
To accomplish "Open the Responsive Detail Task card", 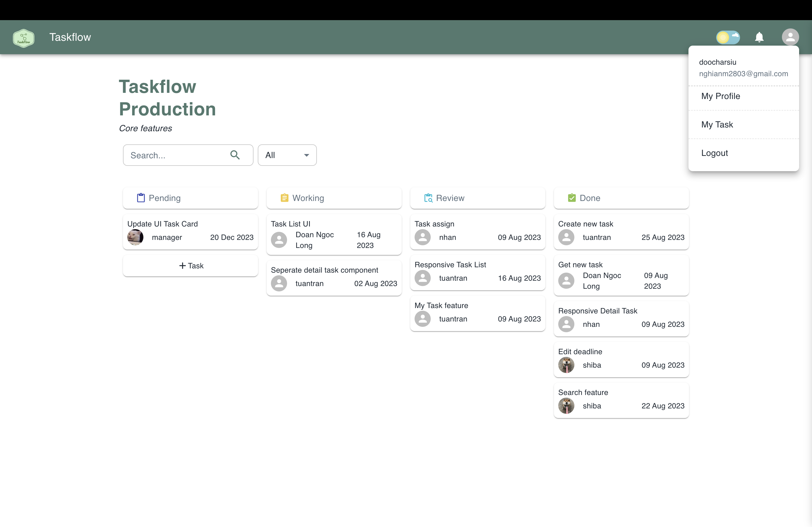I will coord(621,319).
